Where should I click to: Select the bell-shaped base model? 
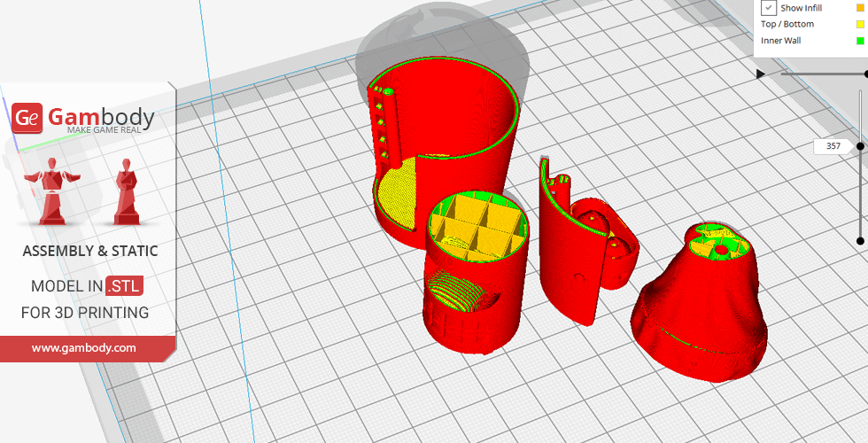pyautogui.click(x=700, y=301)
